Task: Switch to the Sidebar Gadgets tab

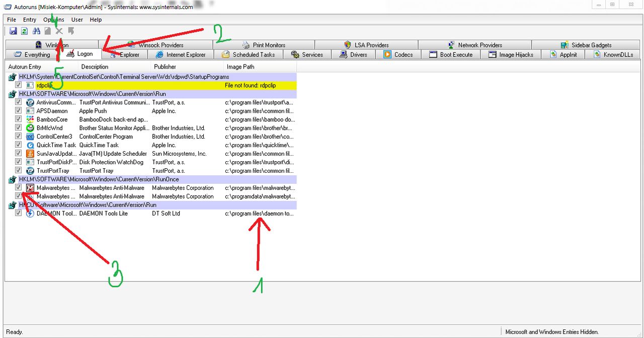Action: [586, 45]
